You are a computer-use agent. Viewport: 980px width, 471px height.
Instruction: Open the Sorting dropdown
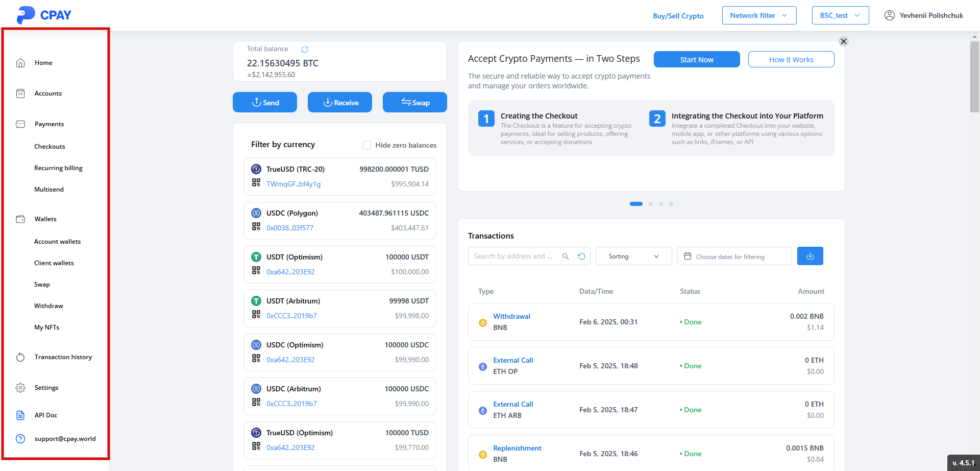coord(633,256)
